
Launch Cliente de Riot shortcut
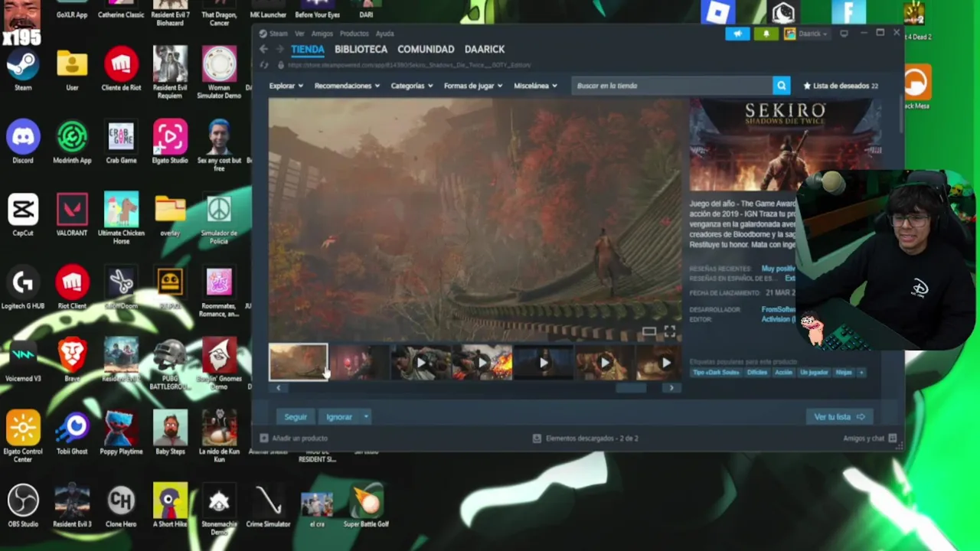point(121,69)
